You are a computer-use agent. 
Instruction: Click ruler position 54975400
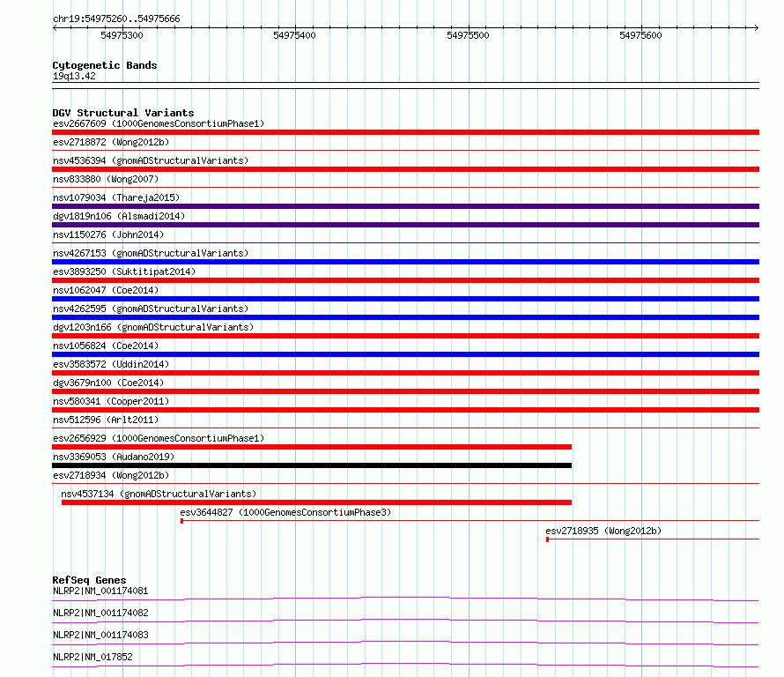click(294, 35)
